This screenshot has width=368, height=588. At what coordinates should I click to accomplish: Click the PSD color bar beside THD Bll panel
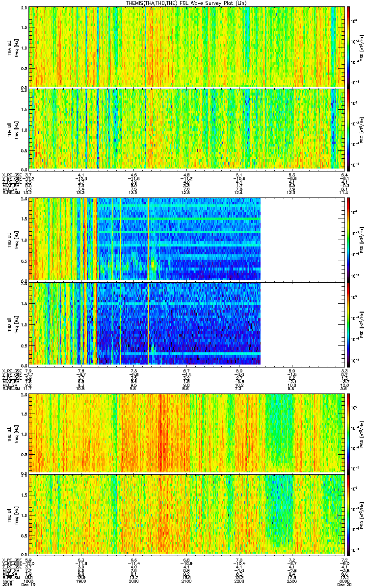pyautogui.click(x=348, y=322)
